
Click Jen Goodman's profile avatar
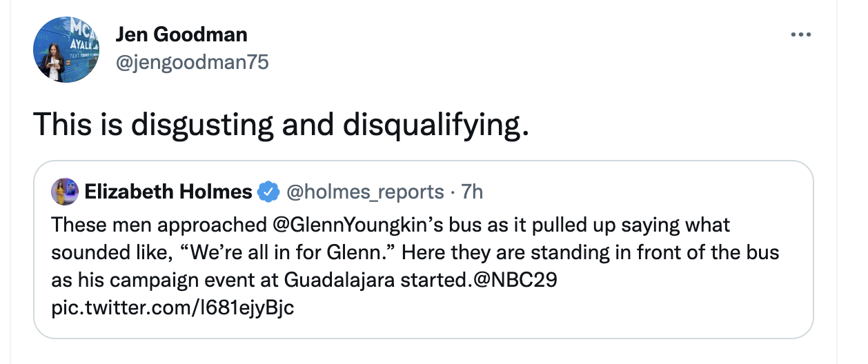66,50
